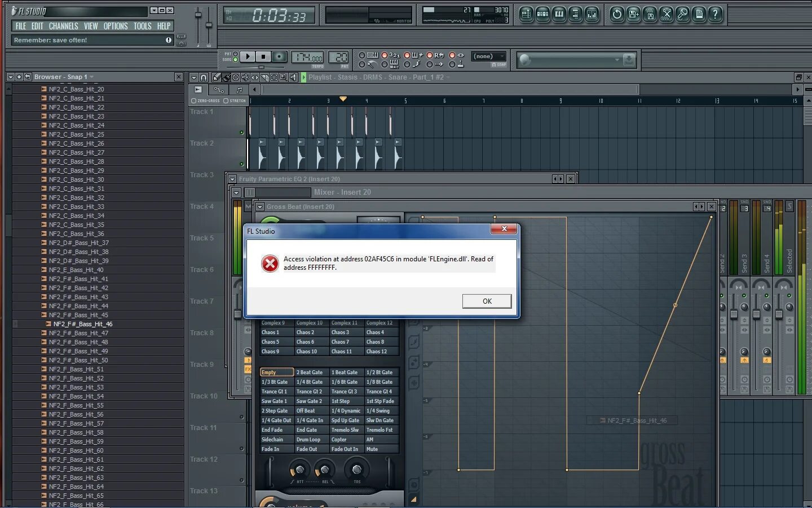Open the Fruity Parametric EQ 2 menu arrow
Image resolution: width=812 pixels, height=508 pixels.
pos(232,179)
